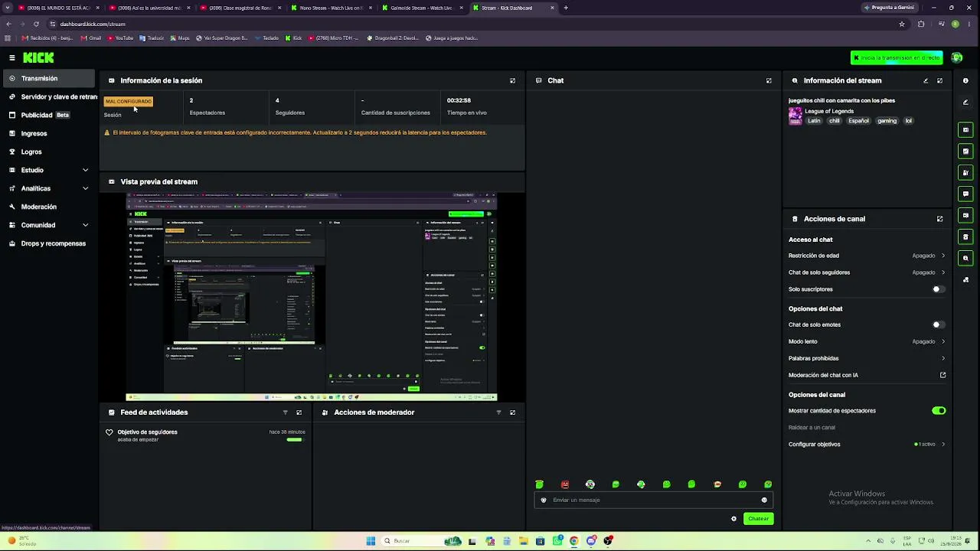Go to Servidor y clave de retransmisión

click(52, 97)
